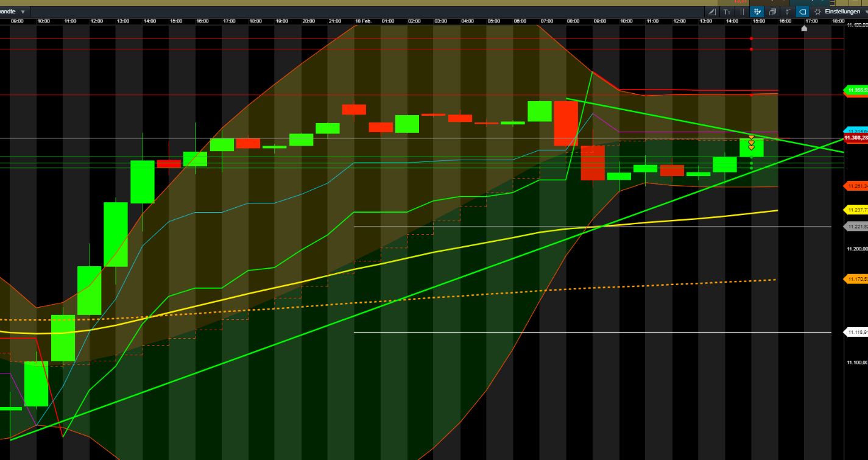Select the green 11.355 price level swatch
The height and width of the screenshot is (460, 868).
[x=856, y=91]
